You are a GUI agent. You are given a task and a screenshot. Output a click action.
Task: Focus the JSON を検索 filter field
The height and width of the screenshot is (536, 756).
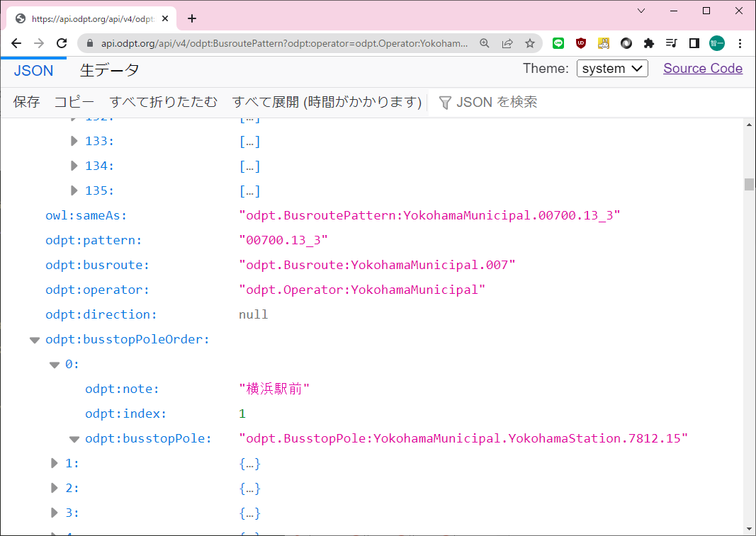click(x=496, y=102)
